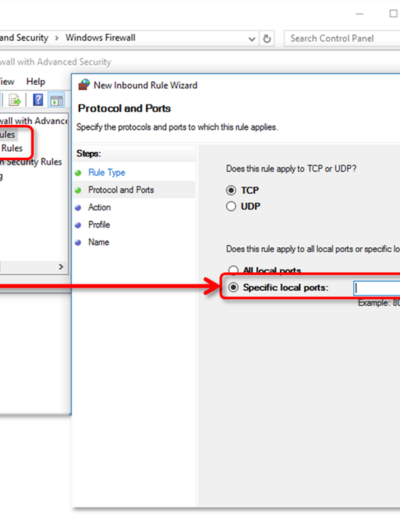Select the UDP radio button
The image size is (400, 516).
click(x=231, y=206)
